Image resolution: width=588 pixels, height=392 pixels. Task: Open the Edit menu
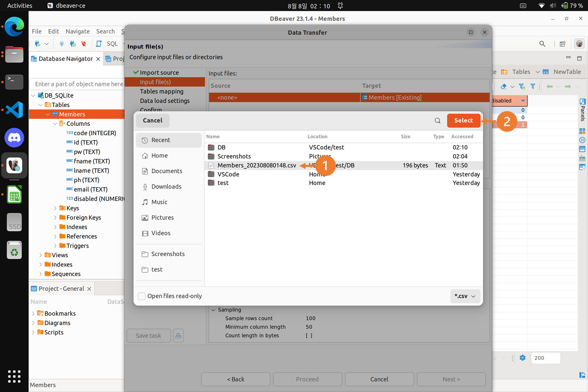click(x=53, y=31)
